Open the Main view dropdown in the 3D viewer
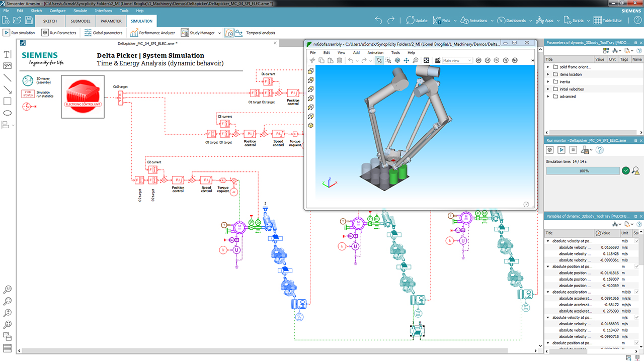644x362 pixels. 456,61
